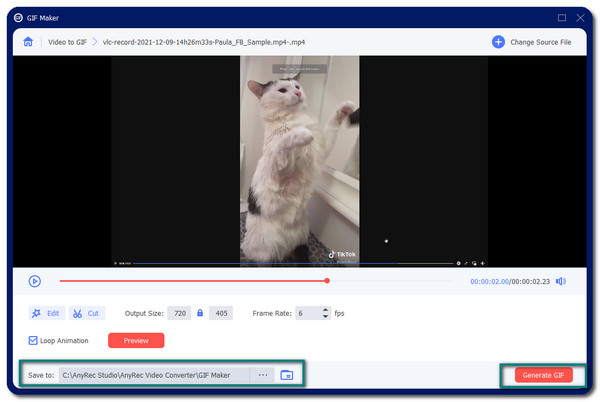Click the Save to path field
600x402 pixels.
(x=154, y=375)
